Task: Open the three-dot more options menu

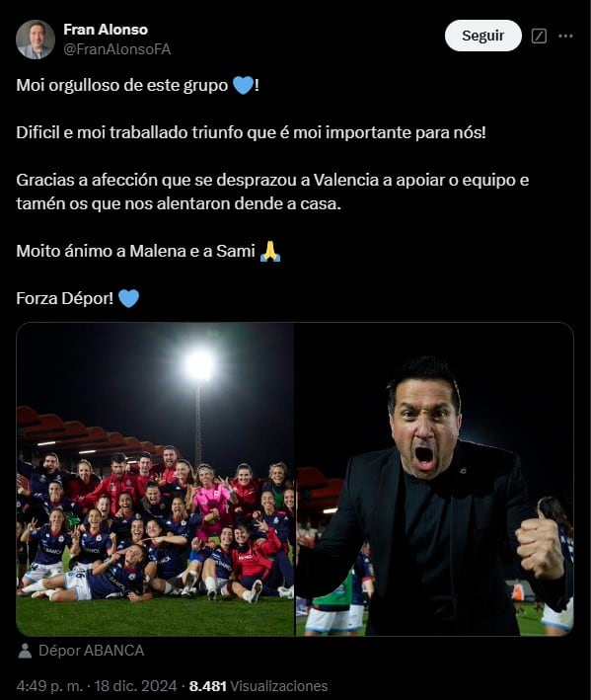Action: (565, 36)
